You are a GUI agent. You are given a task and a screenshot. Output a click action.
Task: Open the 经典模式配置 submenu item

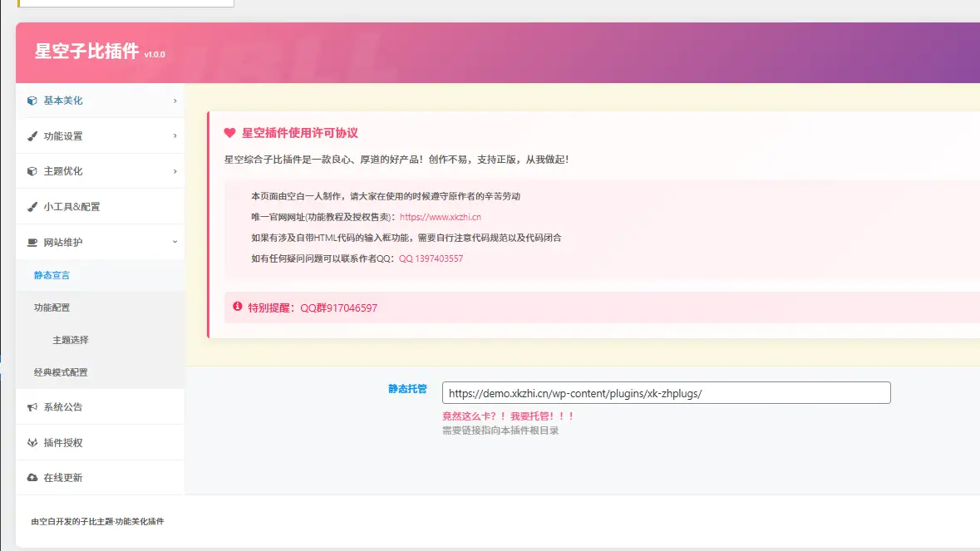(x=61, y=372)
